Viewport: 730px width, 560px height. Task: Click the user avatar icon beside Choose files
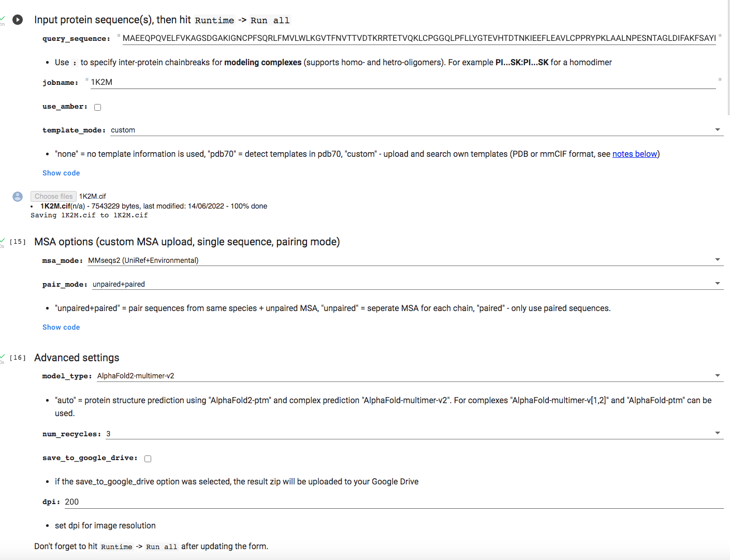(x=17, y=197)
